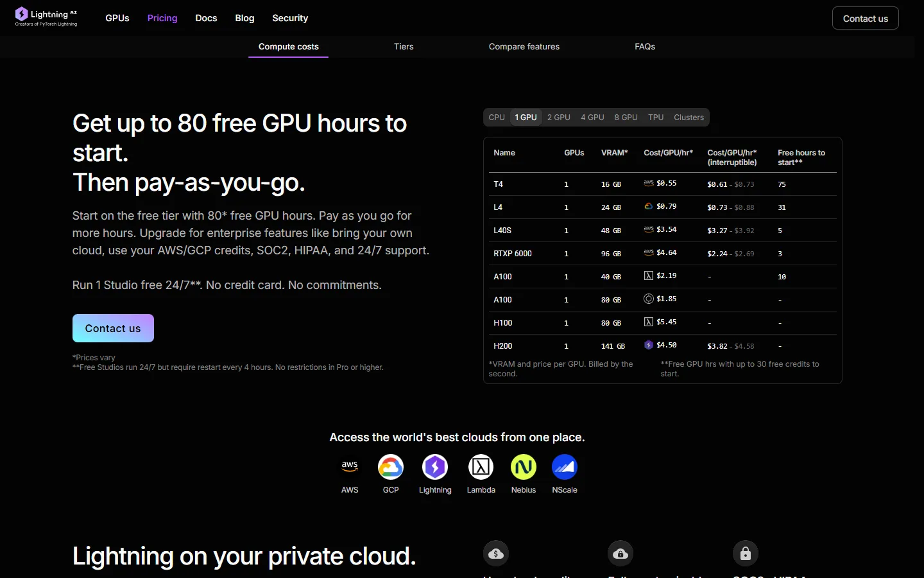Click AWS icon in RTXP 6000 row

point(649,252)
